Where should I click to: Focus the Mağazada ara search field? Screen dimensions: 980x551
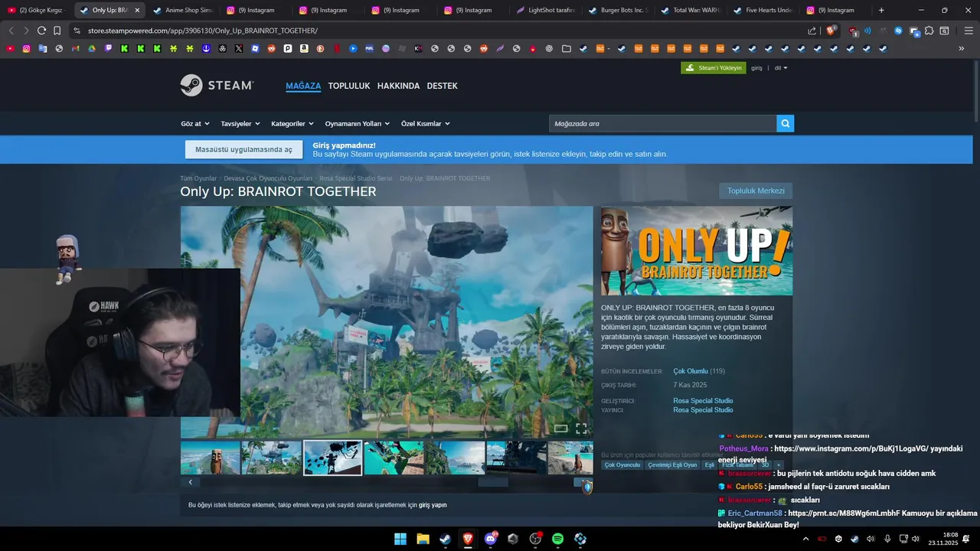pos(662,123)
